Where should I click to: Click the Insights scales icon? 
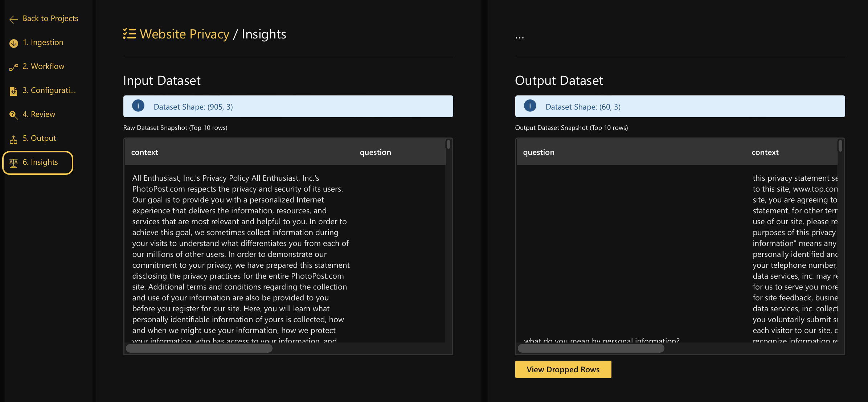13,163
